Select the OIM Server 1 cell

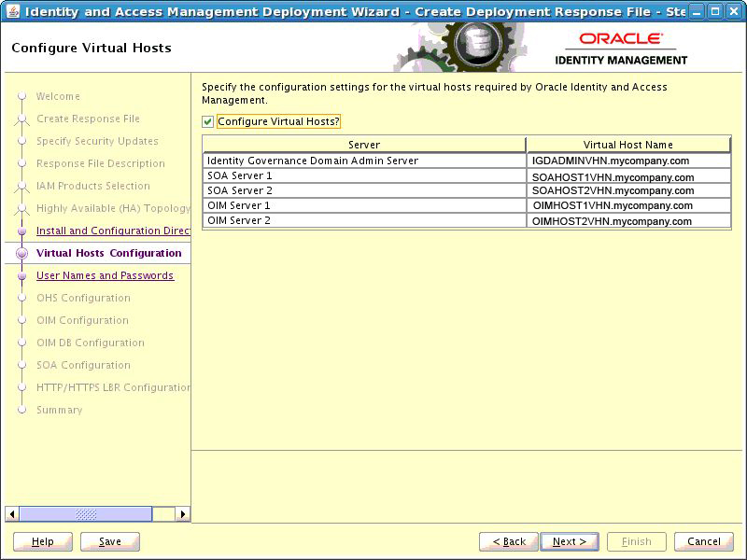(364, 205)
